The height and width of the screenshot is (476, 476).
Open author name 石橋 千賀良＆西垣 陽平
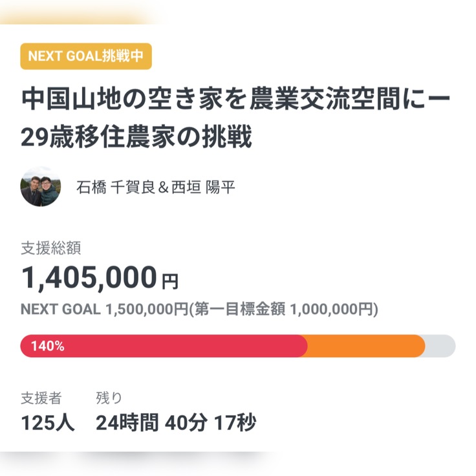[x=155, y=188]
